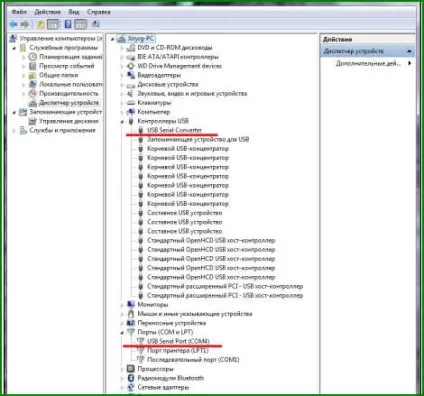Click the icon beside Производительность
The height and width of the screenshot is (396, 424).
(33, 93)
